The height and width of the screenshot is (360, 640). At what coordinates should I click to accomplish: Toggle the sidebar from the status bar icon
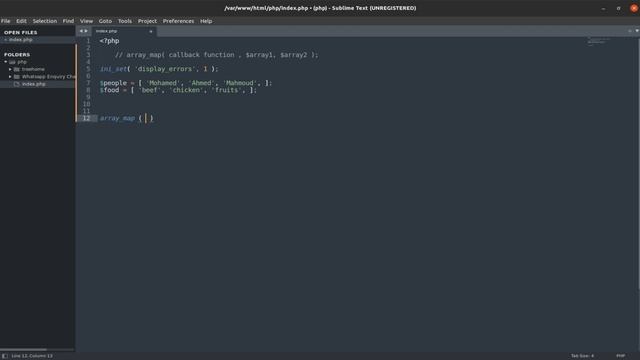click(4, 356)
